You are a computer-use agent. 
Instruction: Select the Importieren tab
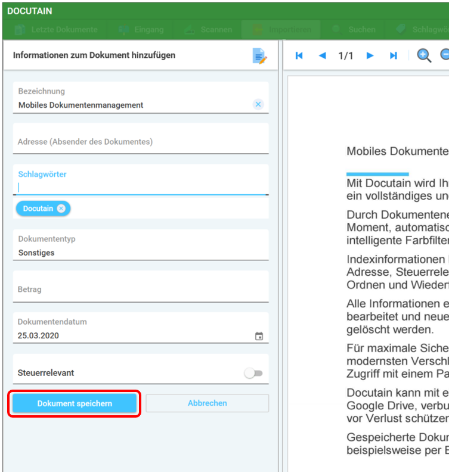281,30
